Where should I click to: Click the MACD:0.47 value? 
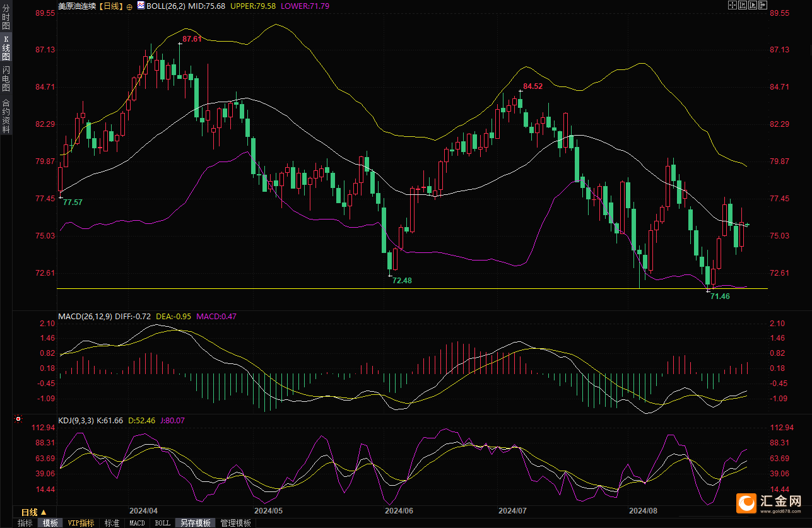(216, 316)
